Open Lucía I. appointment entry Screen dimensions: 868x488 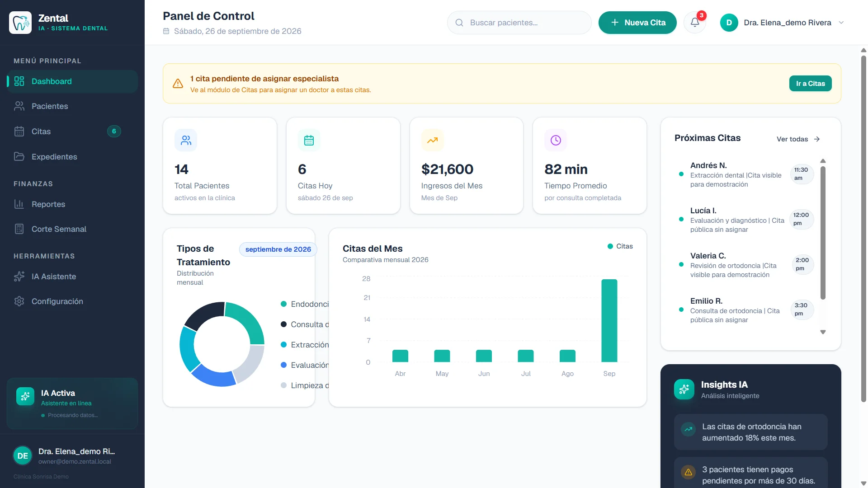pyautogui.click(x=745, y=220)
